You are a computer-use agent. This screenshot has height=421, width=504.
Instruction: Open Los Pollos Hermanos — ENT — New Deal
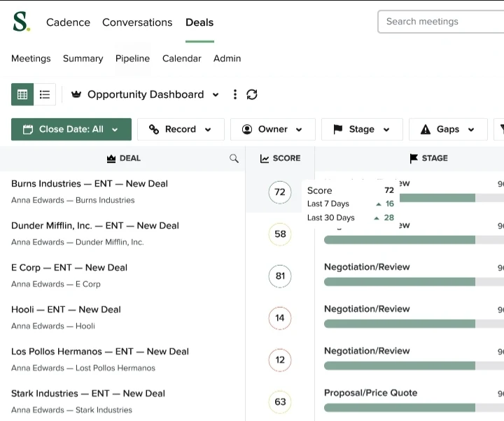(100, 352)
